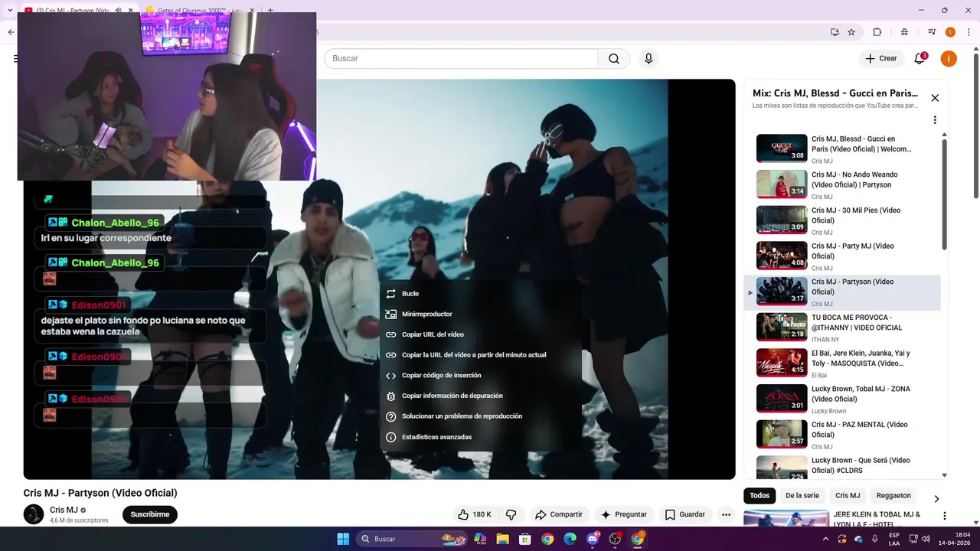Select the Reggaeton filter chip
The width and height of the screenshot is (980, 551).
pos(893,496)
